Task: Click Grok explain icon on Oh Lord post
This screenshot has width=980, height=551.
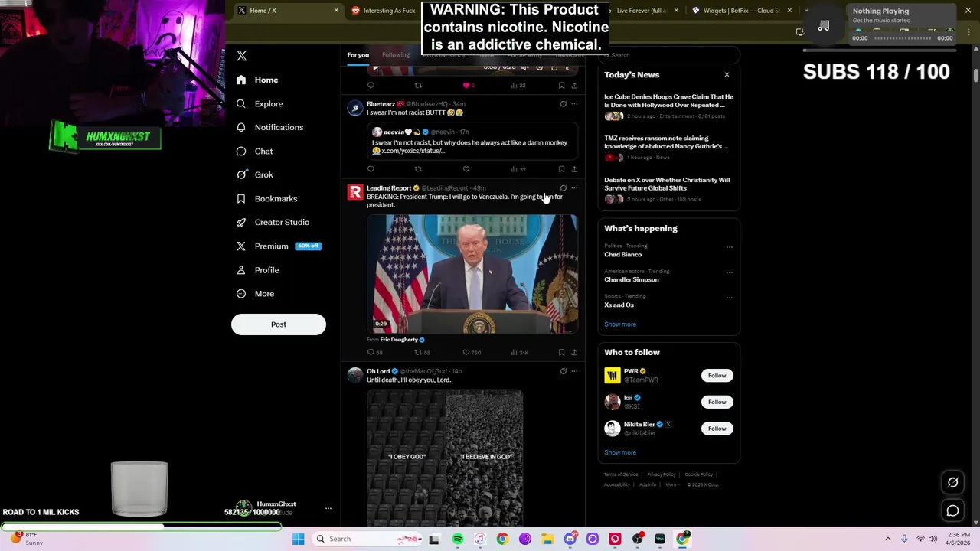Action: (x=563, y=371)
